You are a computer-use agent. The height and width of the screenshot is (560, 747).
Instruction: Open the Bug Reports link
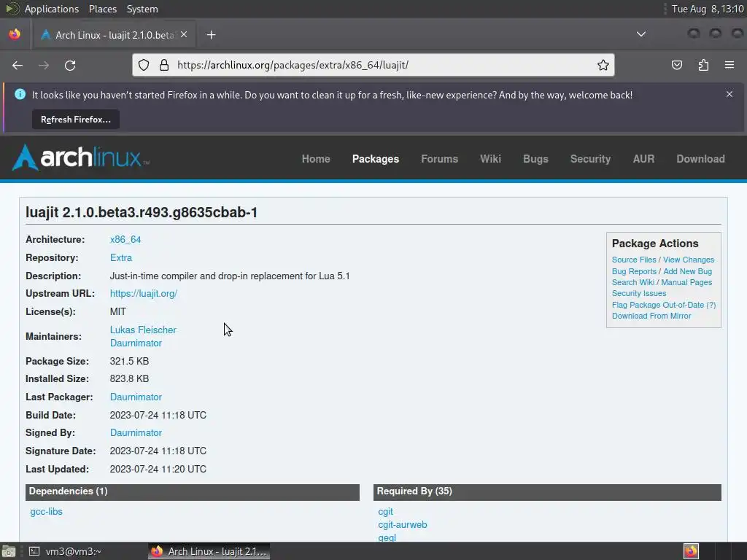pyautogui.click(x=634, y=271)
